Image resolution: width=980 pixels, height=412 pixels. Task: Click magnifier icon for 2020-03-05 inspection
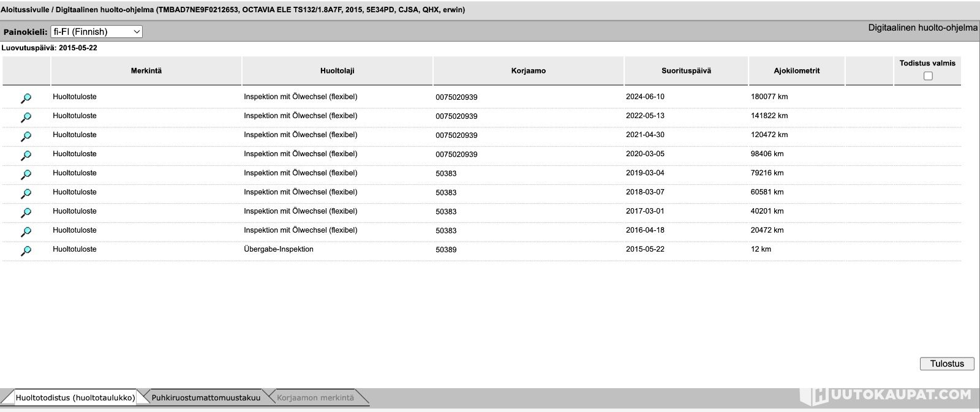click(26, 155)
